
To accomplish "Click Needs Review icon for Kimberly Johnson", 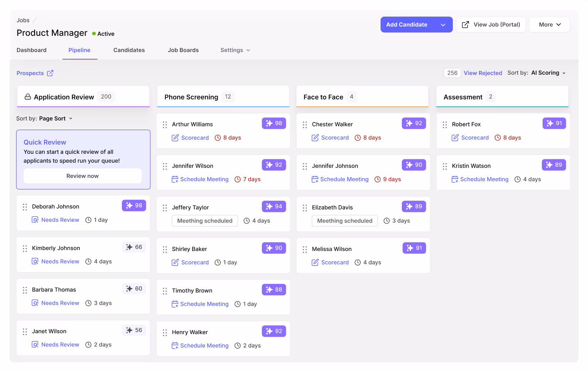I will [x=35, y=261].
